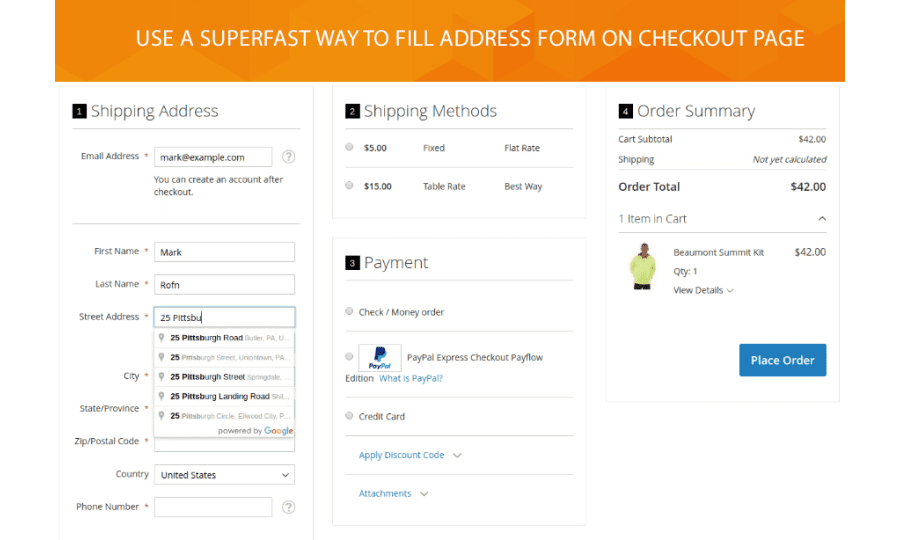This screenshot has width=900, height=540.
Task: Click the Place Order button
Action: point(782,360)
